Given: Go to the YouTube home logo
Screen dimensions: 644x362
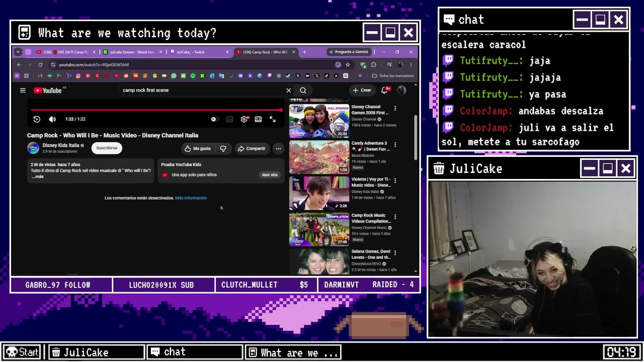Looking at the screenshot, I should (47, 90).
